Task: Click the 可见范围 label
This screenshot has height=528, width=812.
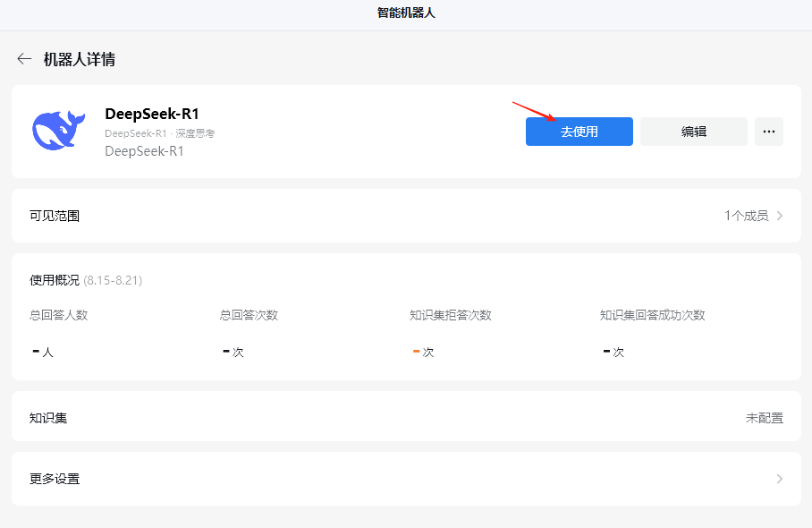Action: (55, 216)
